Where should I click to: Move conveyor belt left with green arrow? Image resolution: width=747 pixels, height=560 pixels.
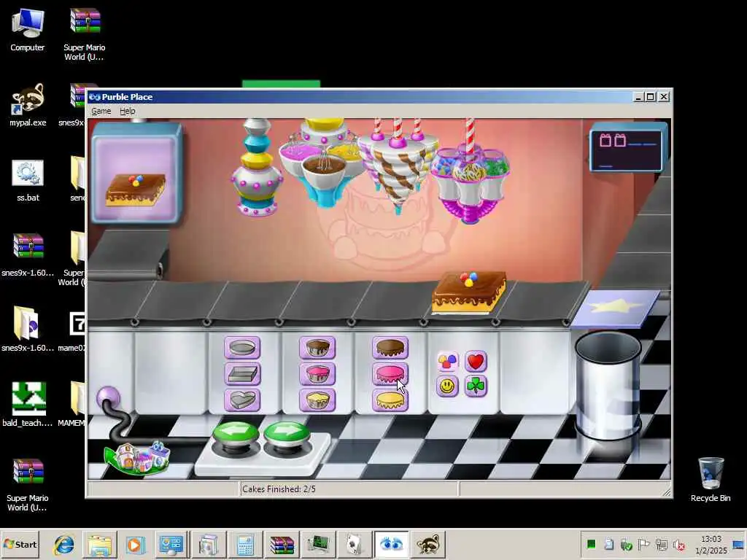236,435
